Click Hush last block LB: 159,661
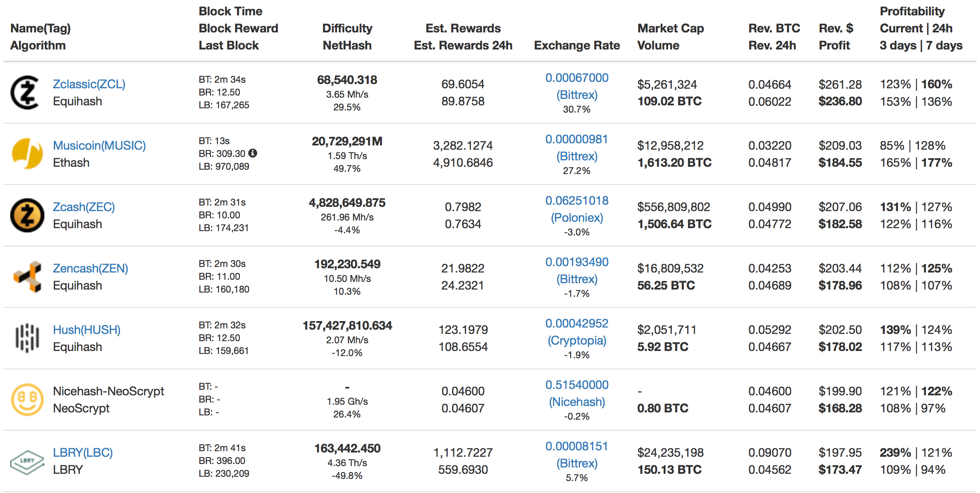Image resolution: width=980 pixels, height=493 pixels. [x=224, y=351]
